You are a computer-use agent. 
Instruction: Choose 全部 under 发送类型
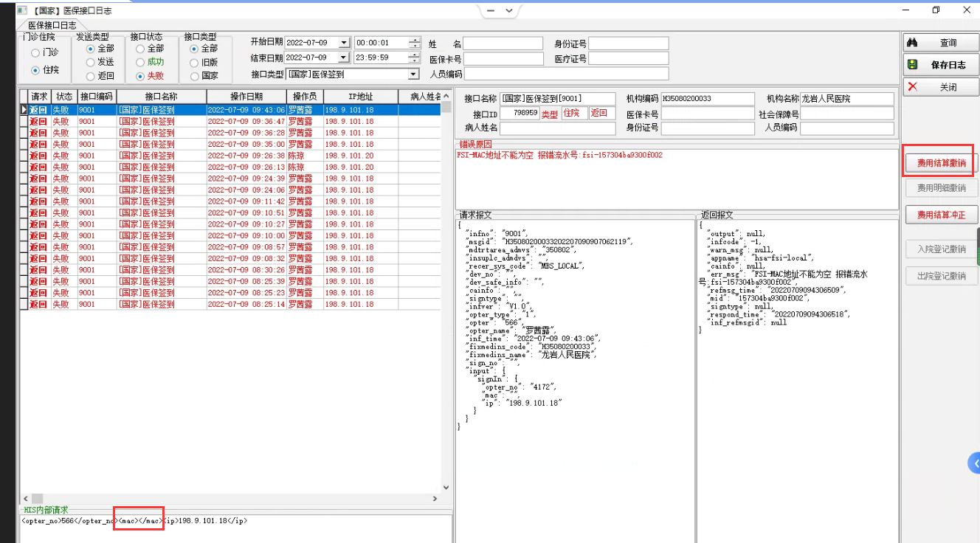pyautogui.click(x=100, y=48)
